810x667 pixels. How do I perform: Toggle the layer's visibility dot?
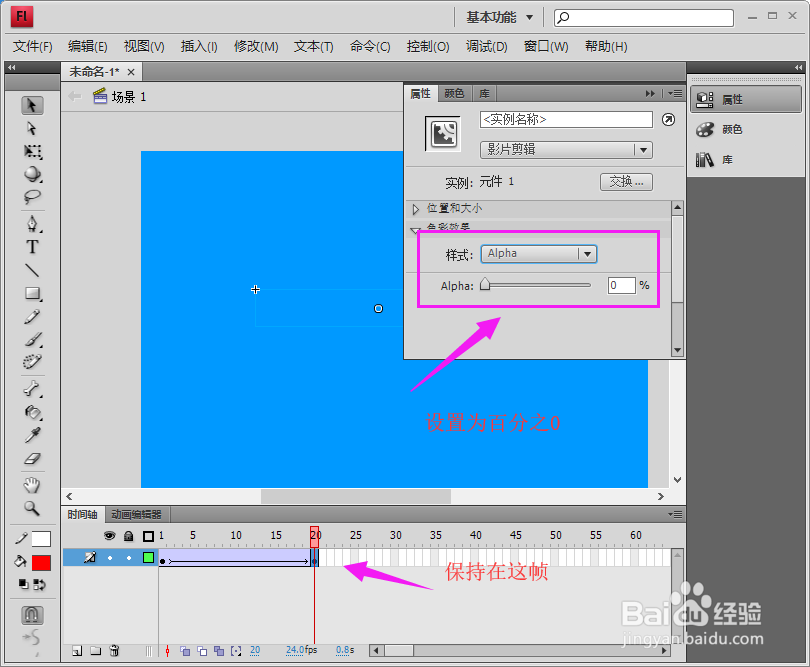[x=110, y=558]
